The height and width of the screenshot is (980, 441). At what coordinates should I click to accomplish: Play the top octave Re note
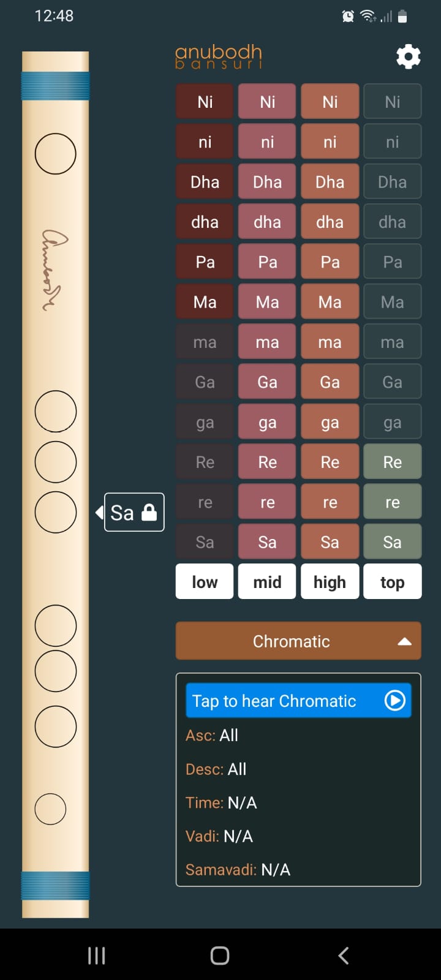(x=392, y=462)
